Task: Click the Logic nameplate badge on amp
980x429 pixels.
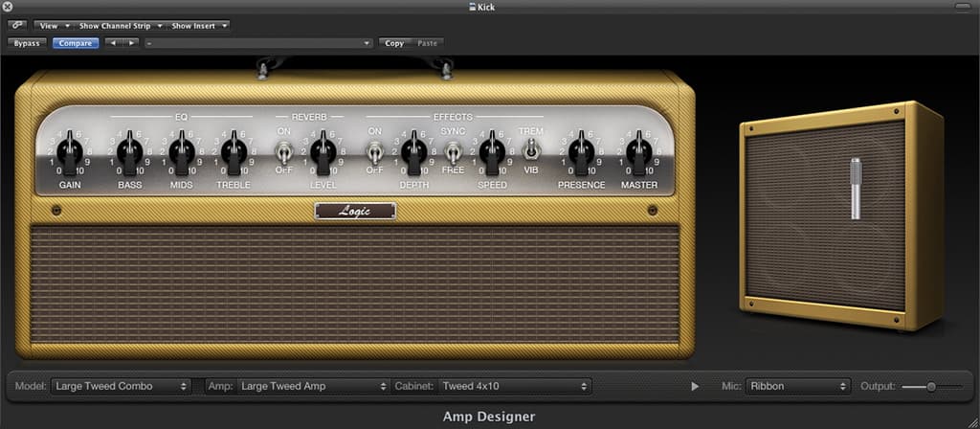Action: click(x=355, y=211)
